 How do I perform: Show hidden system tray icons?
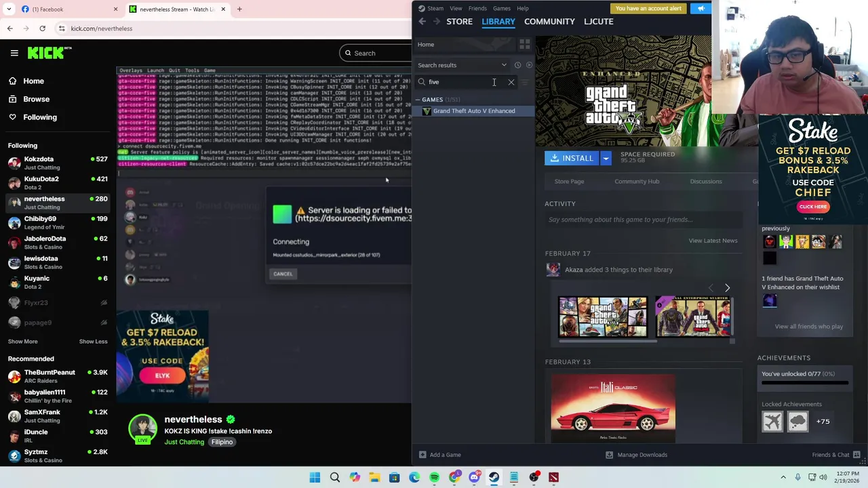point(783,477)
